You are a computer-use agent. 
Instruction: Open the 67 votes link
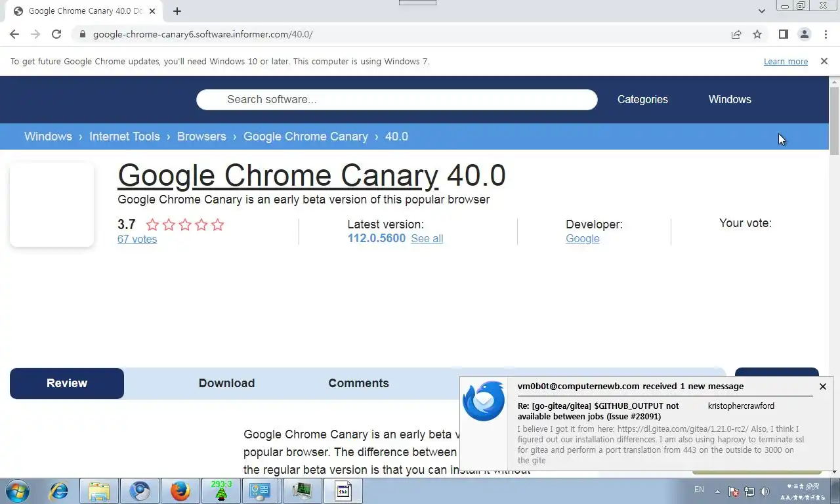tap(137, 240)
